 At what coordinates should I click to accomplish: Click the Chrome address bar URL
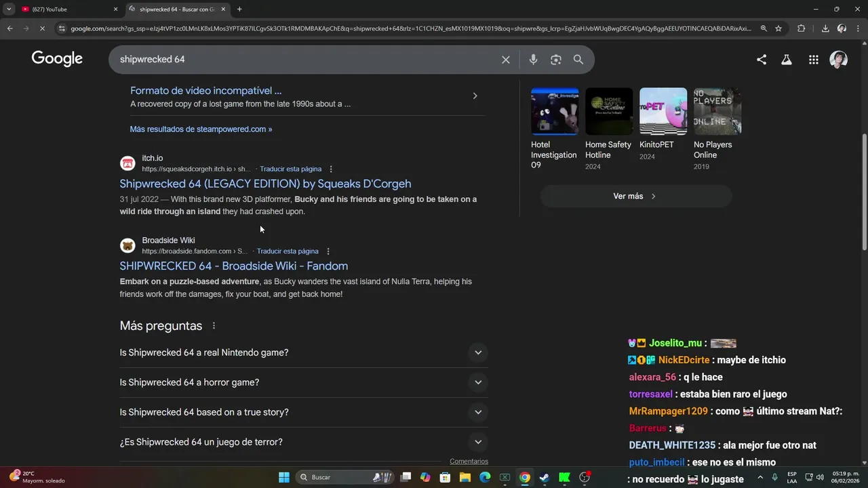(410, 28)
